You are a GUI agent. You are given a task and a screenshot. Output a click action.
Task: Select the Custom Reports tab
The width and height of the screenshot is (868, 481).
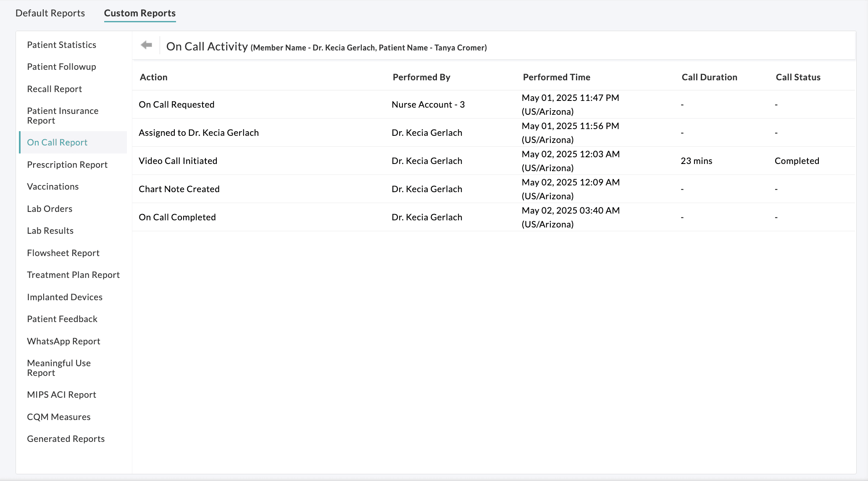[139, 13]
